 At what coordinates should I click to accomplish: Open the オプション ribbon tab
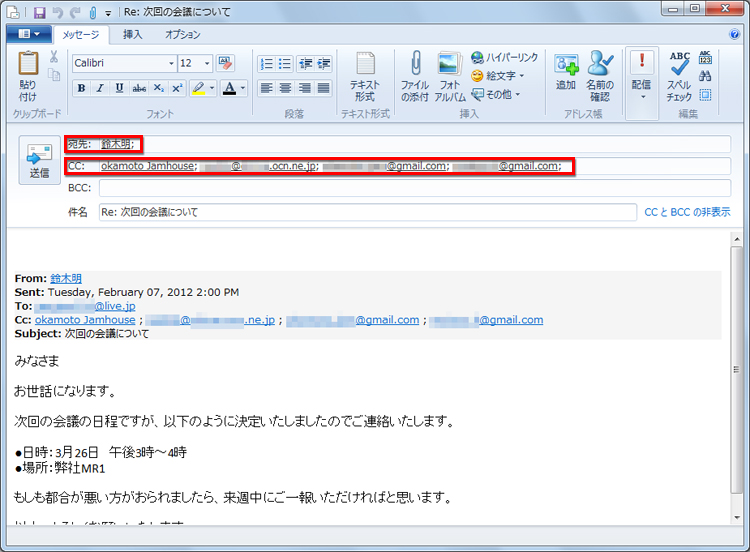[183, 34]
